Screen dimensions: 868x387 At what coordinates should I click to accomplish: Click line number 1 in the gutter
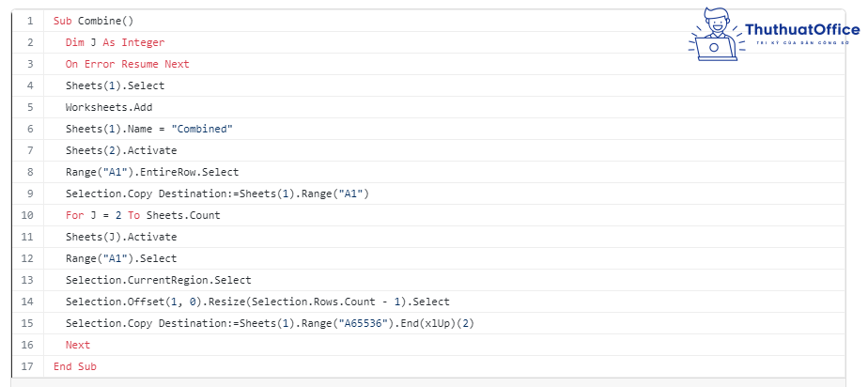click(30, 21)
